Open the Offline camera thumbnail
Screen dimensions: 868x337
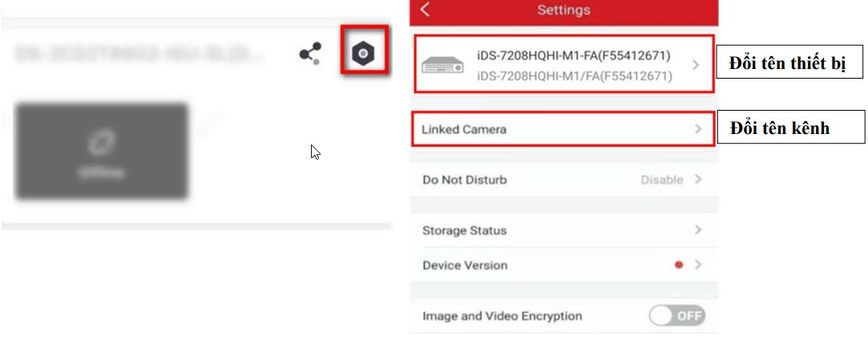point(101,152)
